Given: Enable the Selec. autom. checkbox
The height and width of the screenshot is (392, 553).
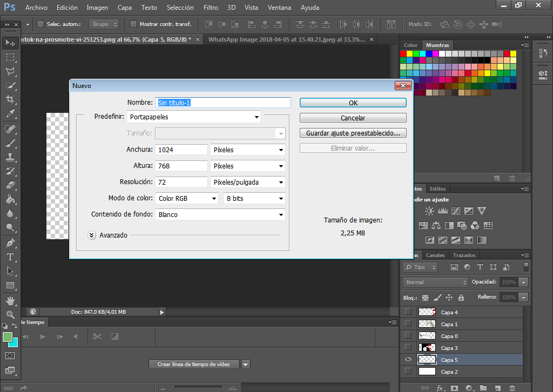Looking at the screenshot, I should [x=41, y=24].
